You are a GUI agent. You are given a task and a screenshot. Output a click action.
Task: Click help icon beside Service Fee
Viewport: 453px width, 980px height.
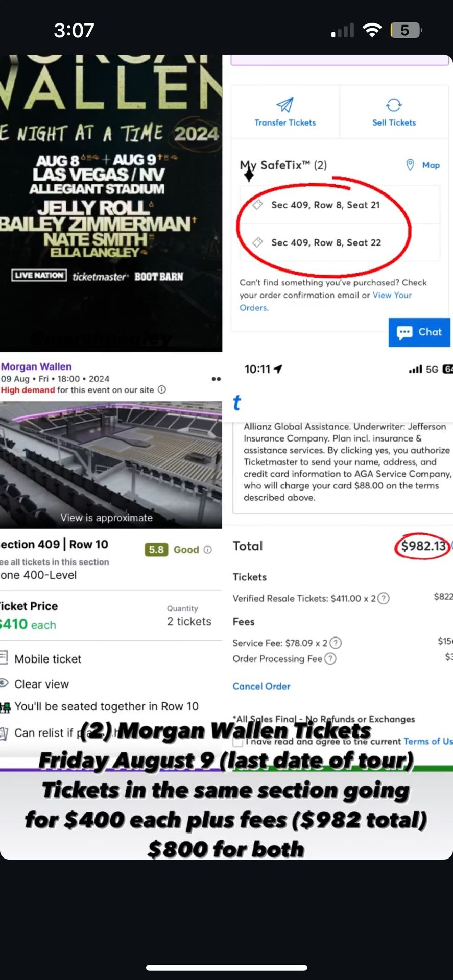336,643
